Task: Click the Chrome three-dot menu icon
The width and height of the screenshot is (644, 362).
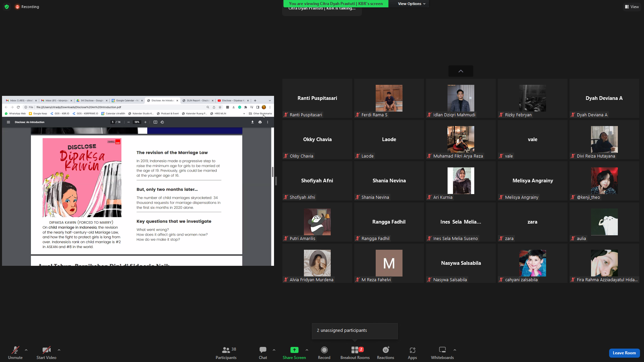Action: [x=270, y=107]
